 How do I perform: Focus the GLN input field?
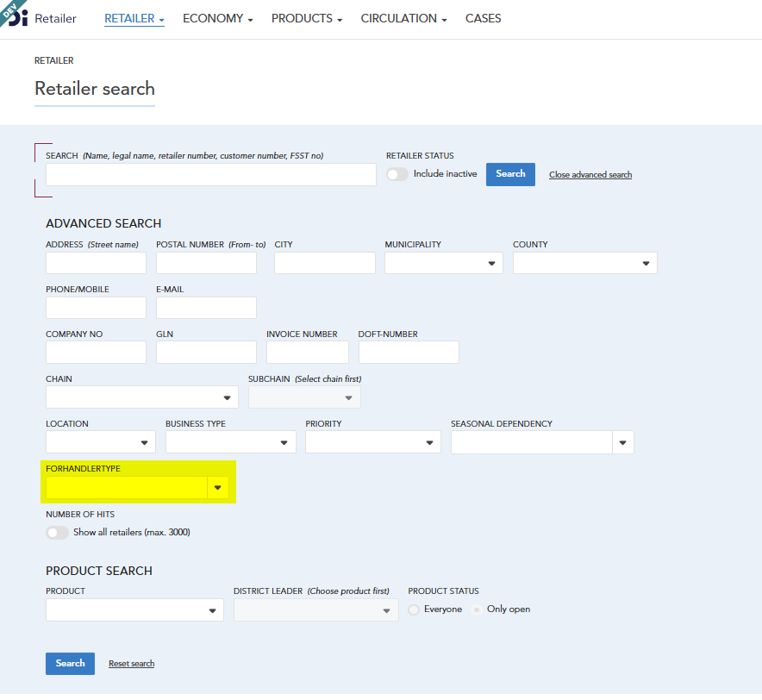point(206,352)
